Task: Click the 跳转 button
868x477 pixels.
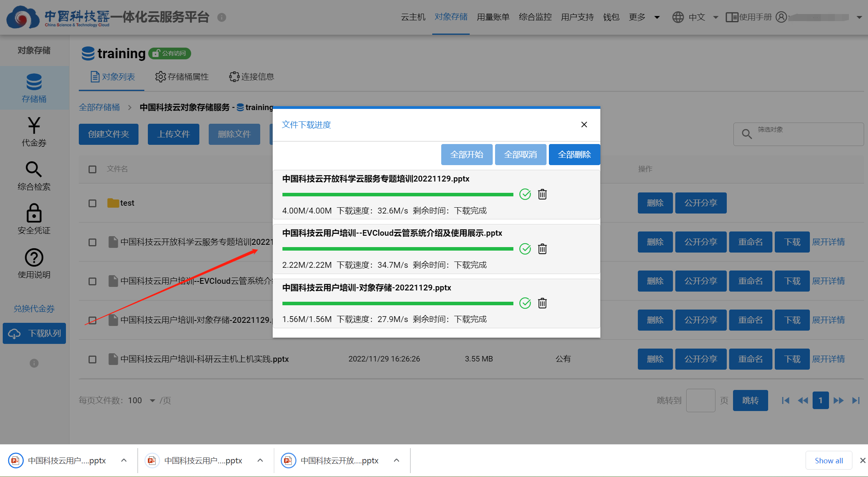Action: tap(750, 400)
